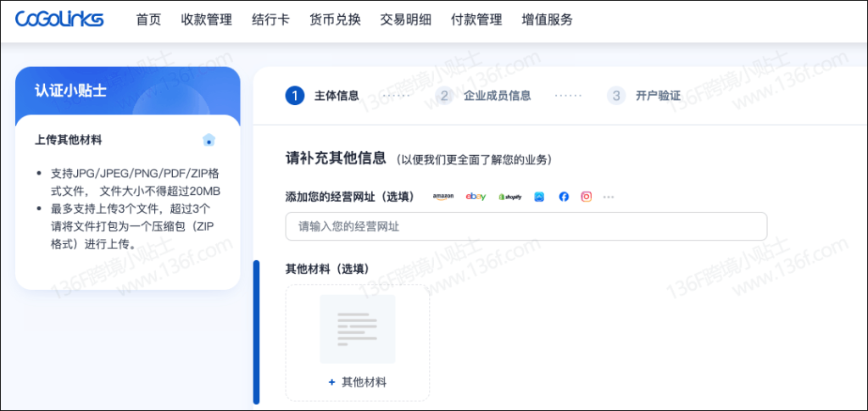The height and width of the screenshot is (411, 868).
Task: Click the + 其他材料 upload button
Action: (358, 382)
